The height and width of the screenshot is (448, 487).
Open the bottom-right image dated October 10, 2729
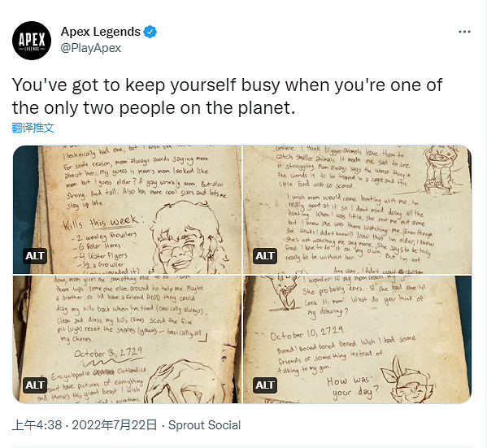pyautogui.click(x=357, y=339)
